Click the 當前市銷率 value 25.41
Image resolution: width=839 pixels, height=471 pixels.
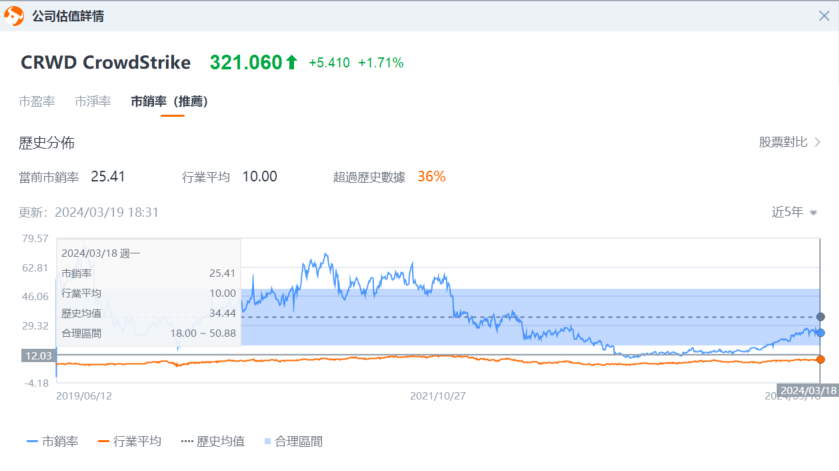tap(108, 177)
